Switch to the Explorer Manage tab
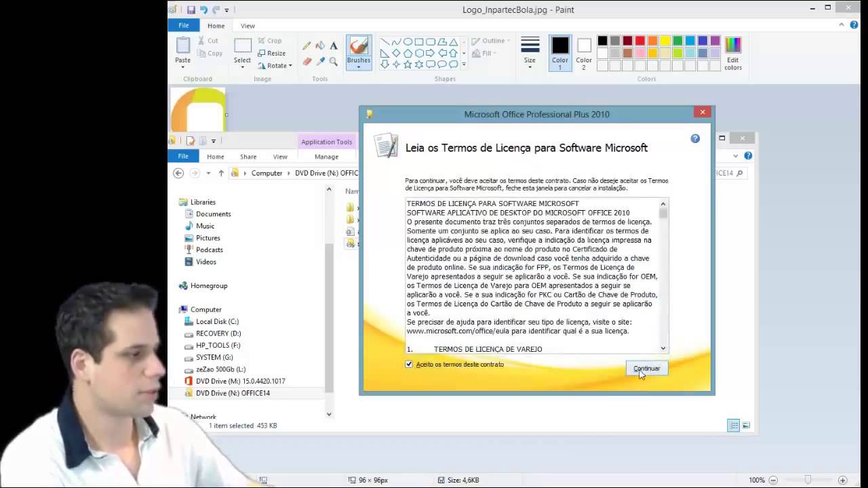868x488 pixels. (x=326, y=157)
